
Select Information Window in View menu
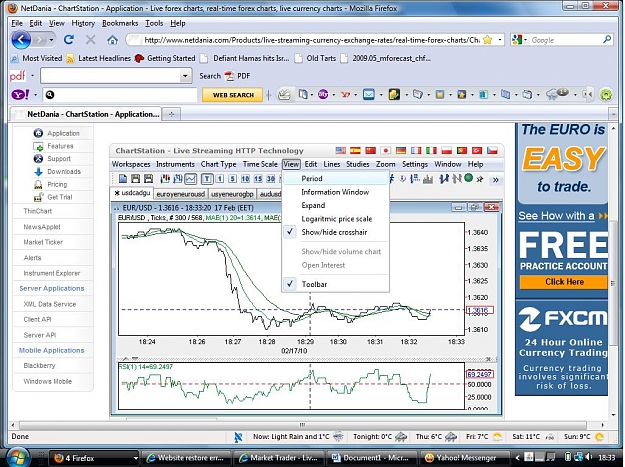coord(335,192)
